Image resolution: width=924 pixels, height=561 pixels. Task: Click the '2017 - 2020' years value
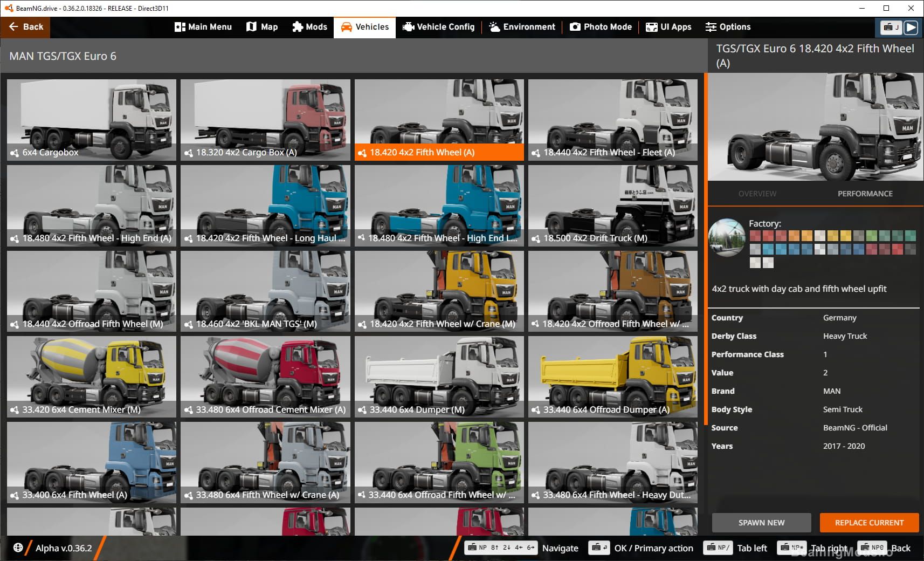point(844,446)
